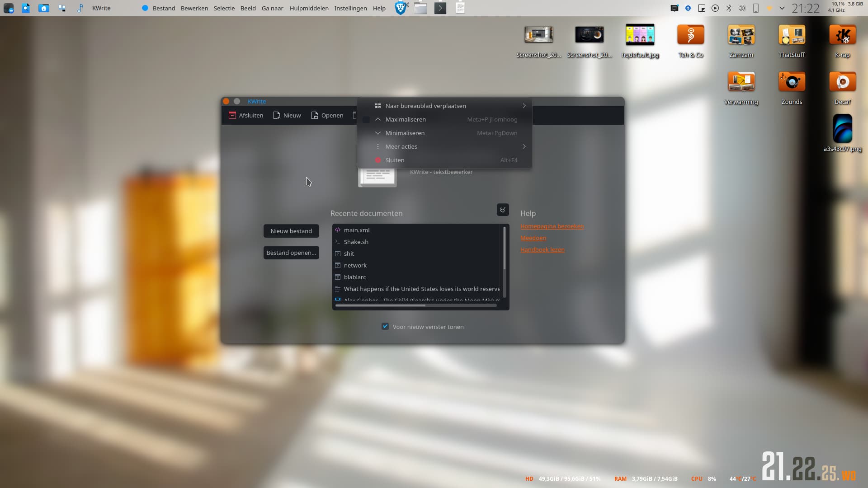The width and height of the screenshot is (868, 488).
Task: Expand hidden system tray icons arrow
Action: [x=782, y=8]
